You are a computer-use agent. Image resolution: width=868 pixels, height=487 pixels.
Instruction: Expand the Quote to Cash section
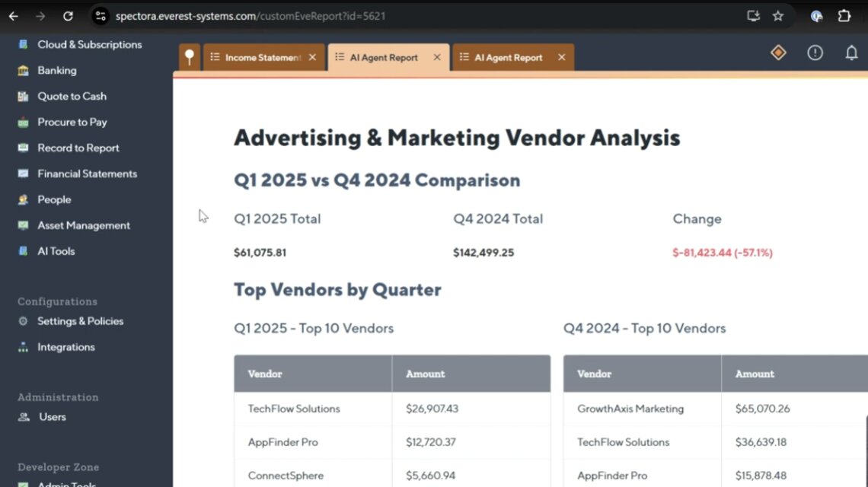click(x=72, y=97)
